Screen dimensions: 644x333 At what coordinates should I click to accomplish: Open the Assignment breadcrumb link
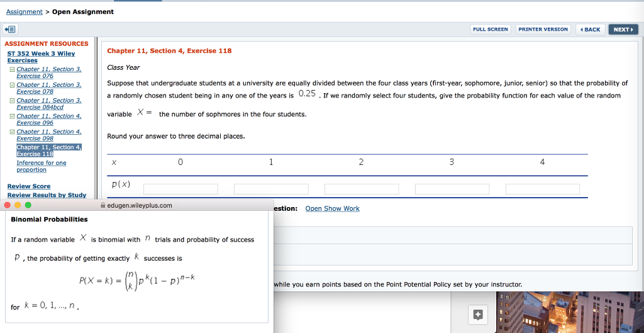coord(25,11)
